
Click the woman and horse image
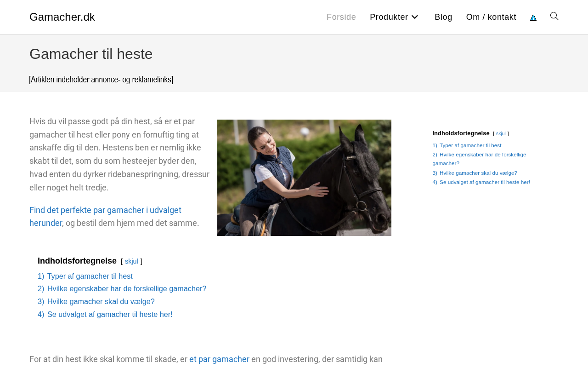coord(304,178)
